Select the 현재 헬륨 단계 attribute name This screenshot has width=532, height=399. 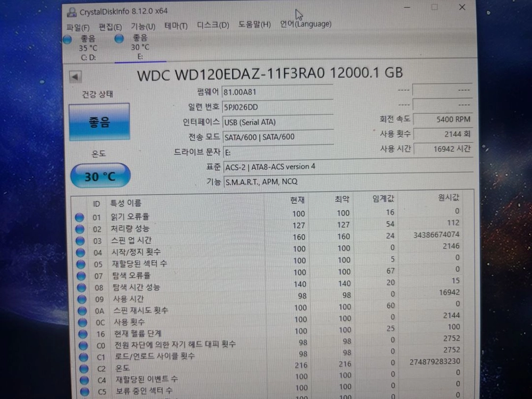(x=138, y=334)
